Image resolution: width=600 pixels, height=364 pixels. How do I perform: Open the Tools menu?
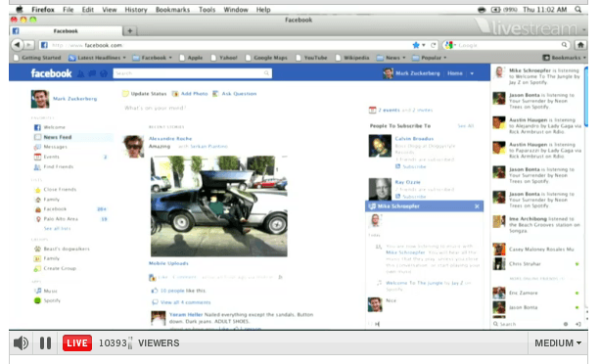point(208,10)
